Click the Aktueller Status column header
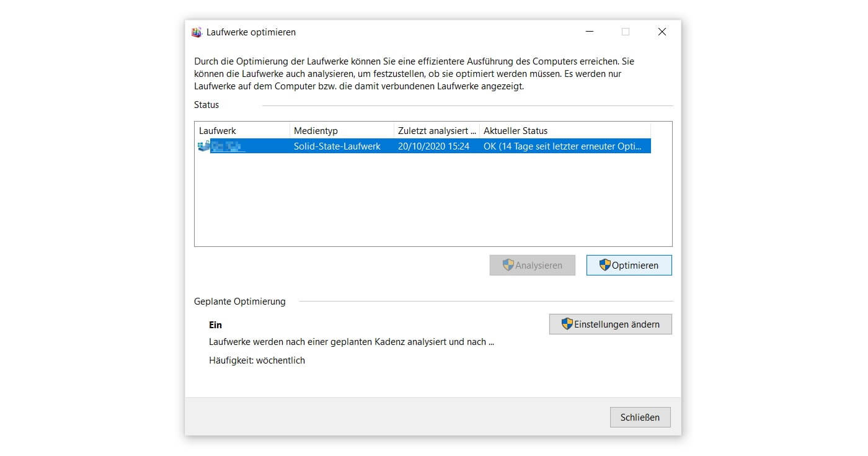 [x=516, y=130]
